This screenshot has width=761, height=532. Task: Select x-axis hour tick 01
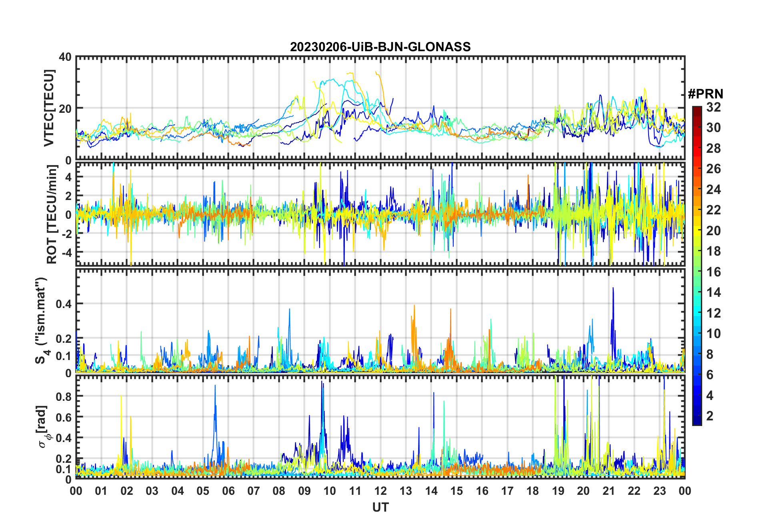(x=101, y=491)
